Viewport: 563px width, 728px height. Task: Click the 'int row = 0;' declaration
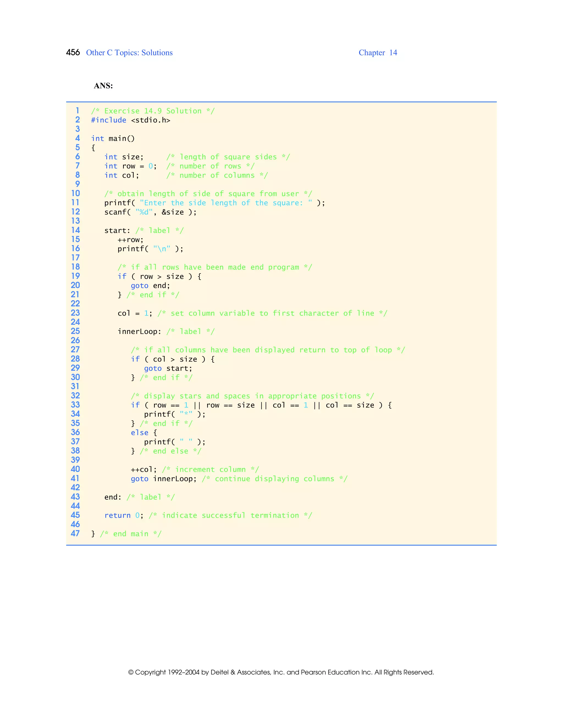click(130, 166)
